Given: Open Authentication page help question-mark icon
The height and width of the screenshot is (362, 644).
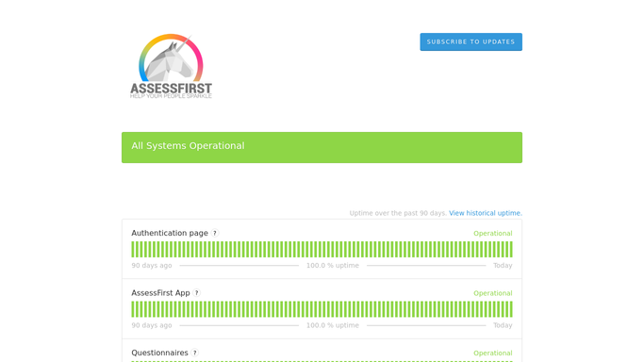Looking at the screenshot, I should pos(215,233).
